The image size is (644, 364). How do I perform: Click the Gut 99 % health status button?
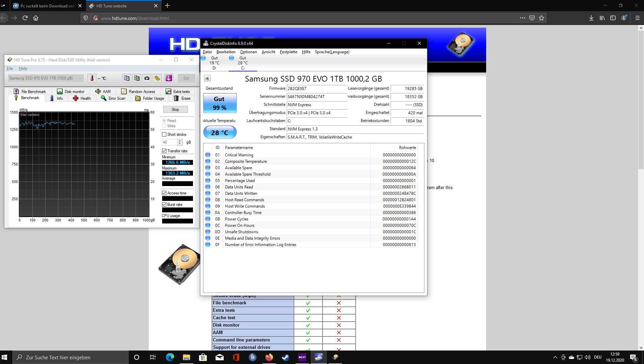[220, 103]
